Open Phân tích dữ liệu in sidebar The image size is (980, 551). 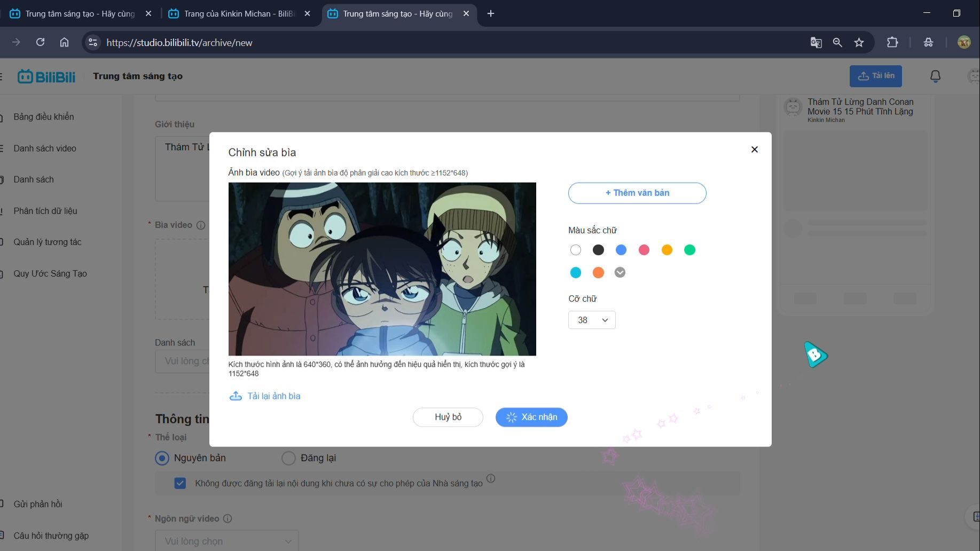(x=45, y=211)
